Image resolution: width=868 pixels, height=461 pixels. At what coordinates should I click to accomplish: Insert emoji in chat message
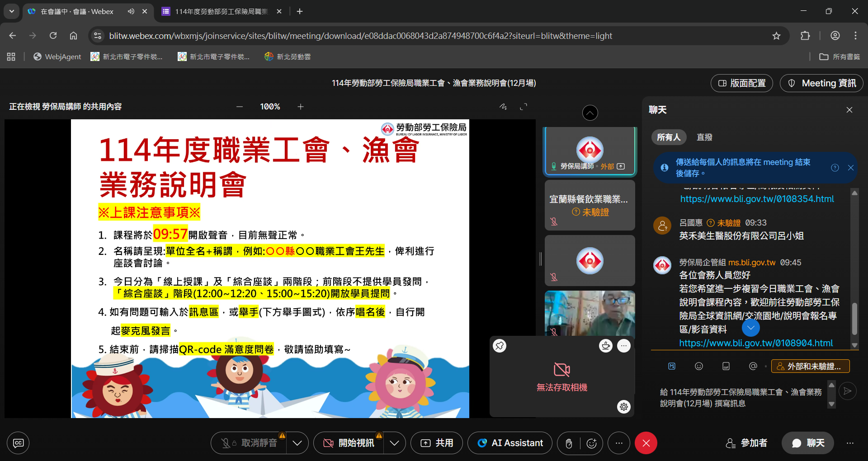click(x=699, y=366)
